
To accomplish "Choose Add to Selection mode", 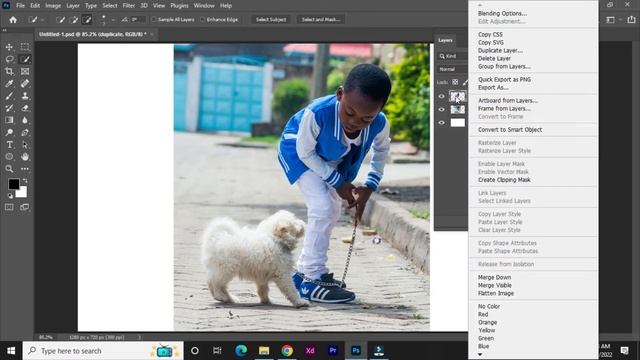I will tap(74, 20).
